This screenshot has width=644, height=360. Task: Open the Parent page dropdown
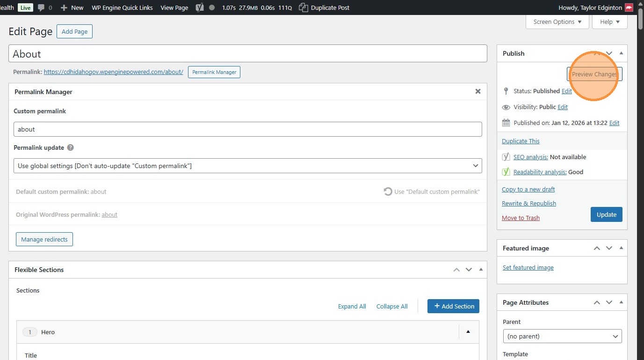562,336
